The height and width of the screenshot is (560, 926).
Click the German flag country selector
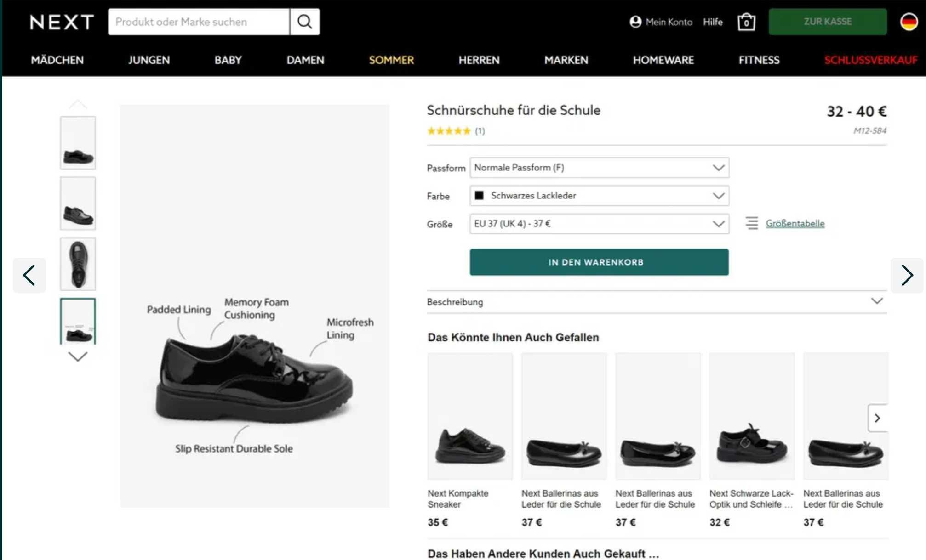(909, 22)
